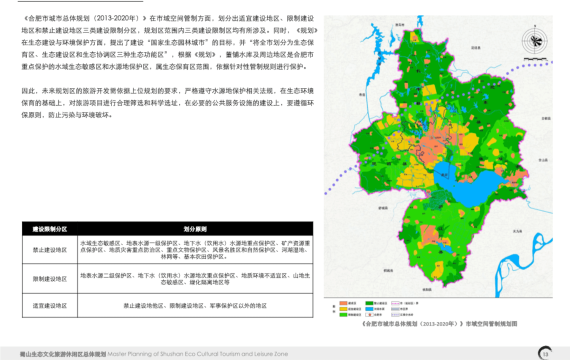Click the 禁止建设地区 table row label
The image size is (570, 360).
click(x=50, y=250)
